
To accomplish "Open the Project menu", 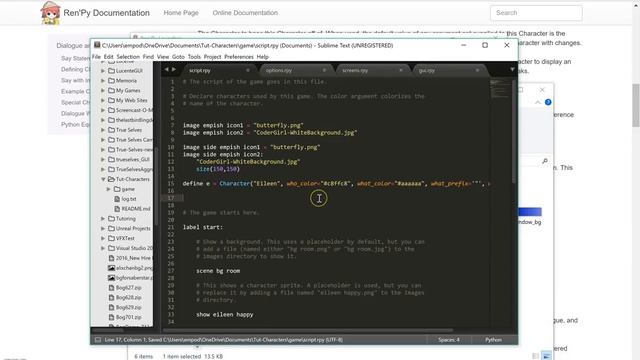I will point(212,57).
